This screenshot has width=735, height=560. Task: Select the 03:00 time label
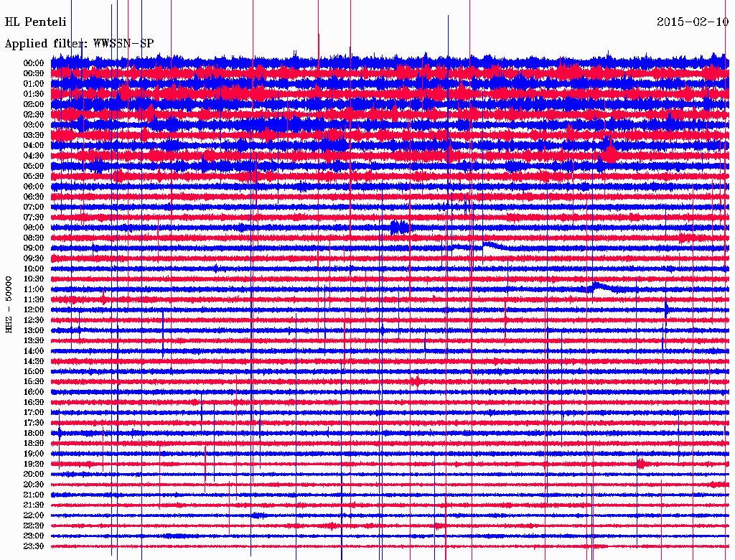coord(34,125)
